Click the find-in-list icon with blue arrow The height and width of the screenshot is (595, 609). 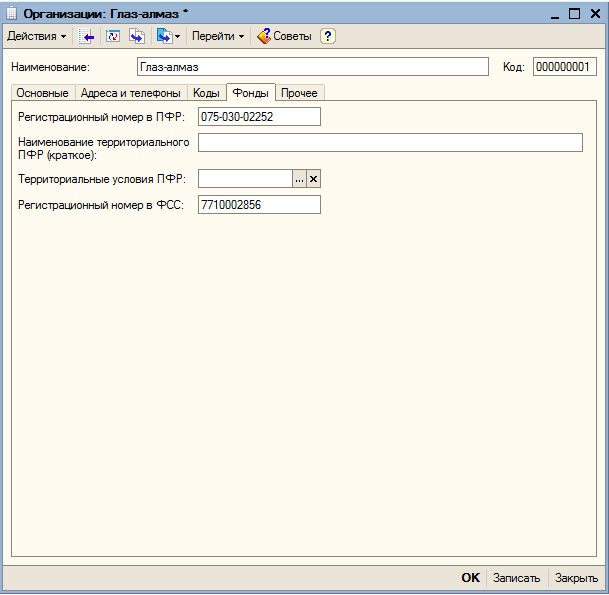pos(86,37)
